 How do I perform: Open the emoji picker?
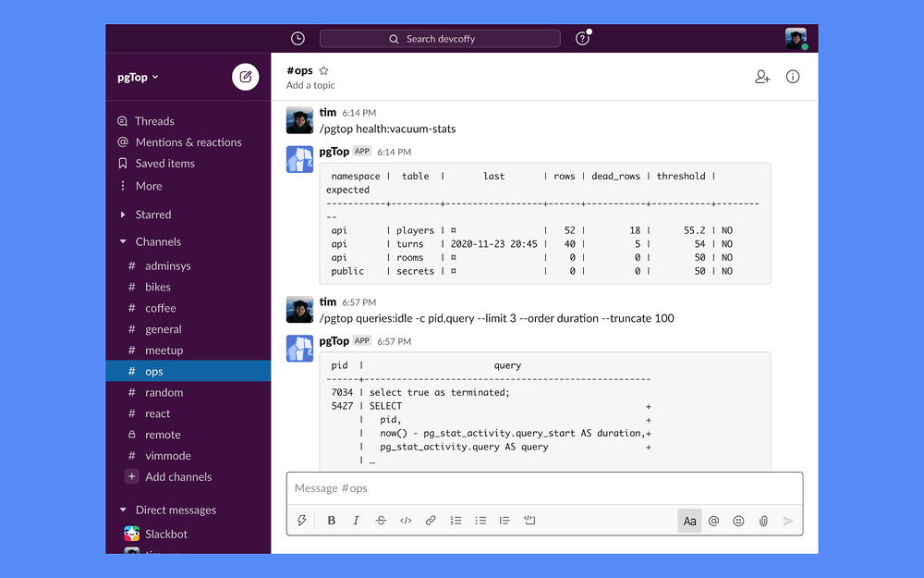738,521
